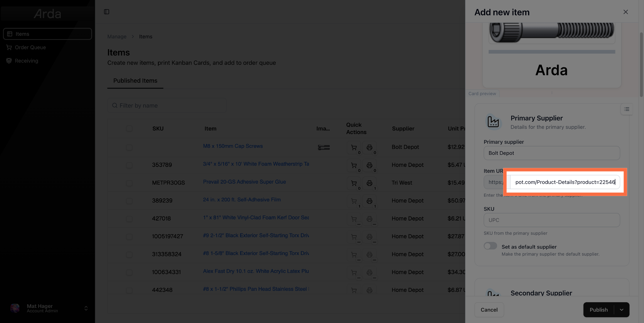Viewport: 644px width, 323px height.
Task: Close the Add new item panel
Action: tap(626, 12)
